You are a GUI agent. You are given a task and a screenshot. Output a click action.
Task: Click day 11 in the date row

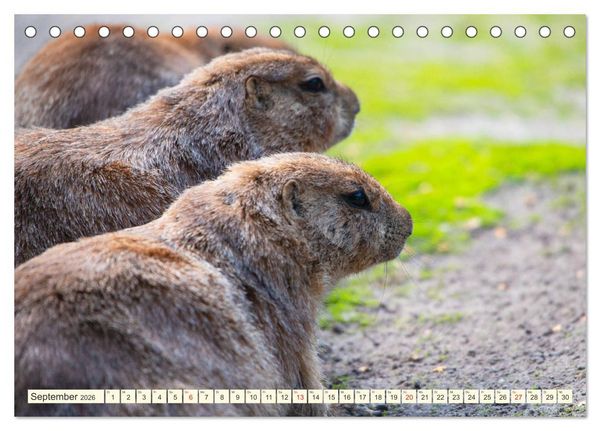pos(269,397)
